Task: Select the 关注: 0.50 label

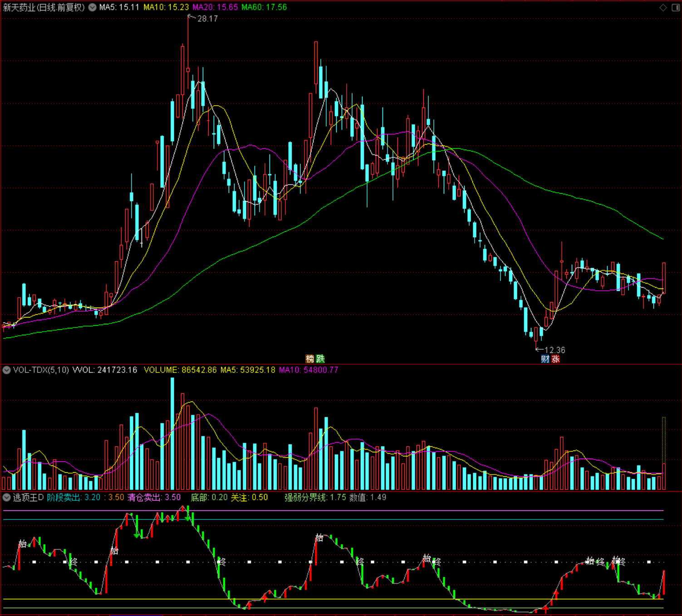Action: [x=249, y=498]
